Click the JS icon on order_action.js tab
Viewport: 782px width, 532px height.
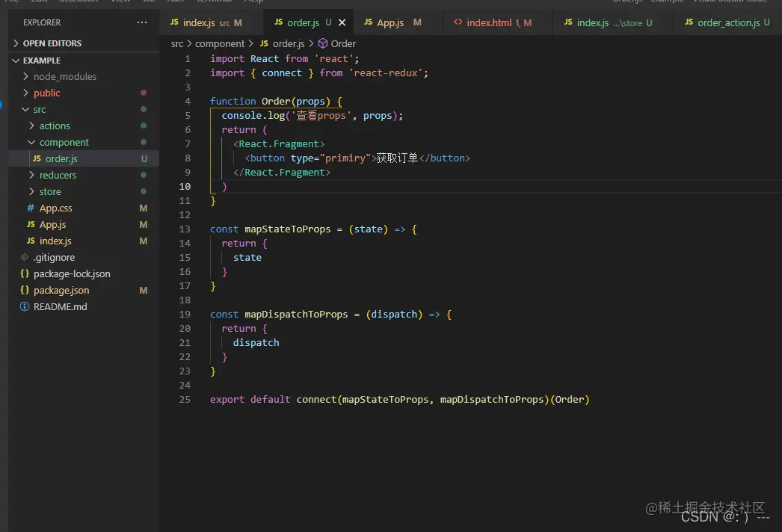689,22
